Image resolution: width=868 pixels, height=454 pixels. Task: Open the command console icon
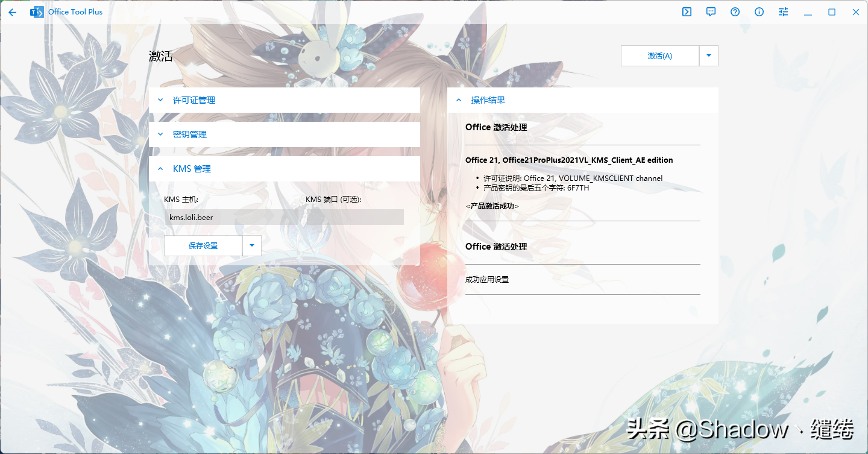(x=687, y=12)
